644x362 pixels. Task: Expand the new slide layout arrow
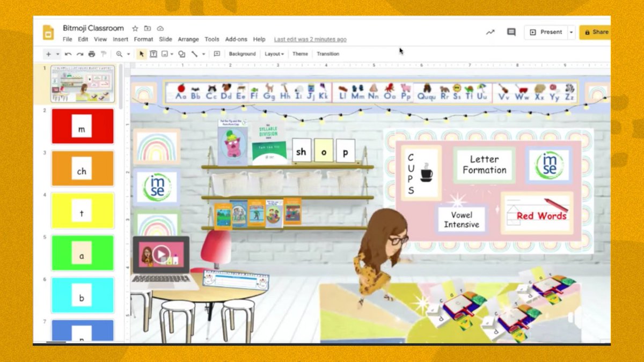(57, 54)
